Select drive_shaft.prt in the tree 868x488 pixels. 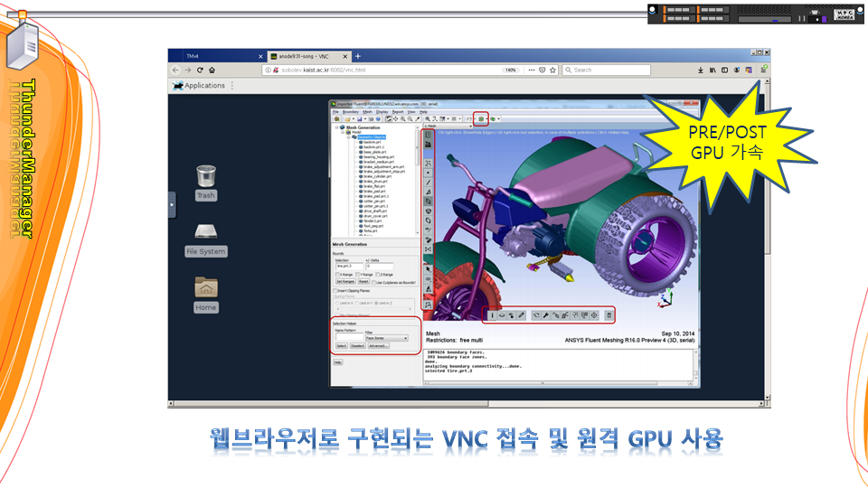(x=373, y=211)
